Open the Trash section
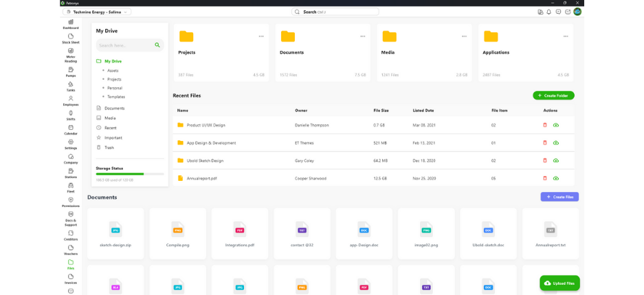 tap(109, 147)
